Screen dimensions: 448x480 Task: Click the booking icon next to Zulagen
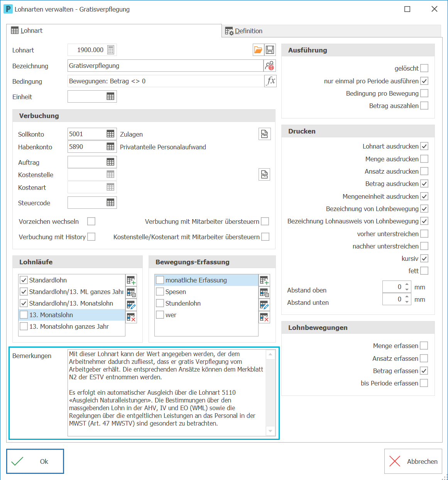coord(264,134)
